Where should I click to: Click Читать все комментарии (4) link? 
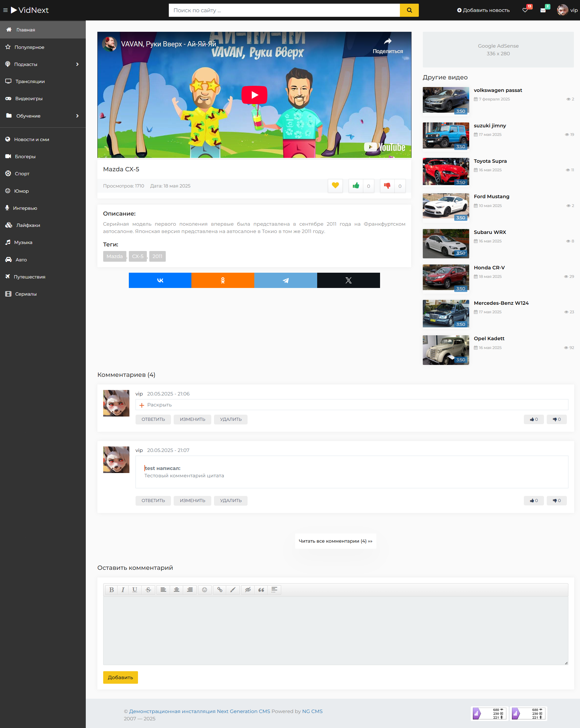tap(335, 541)
